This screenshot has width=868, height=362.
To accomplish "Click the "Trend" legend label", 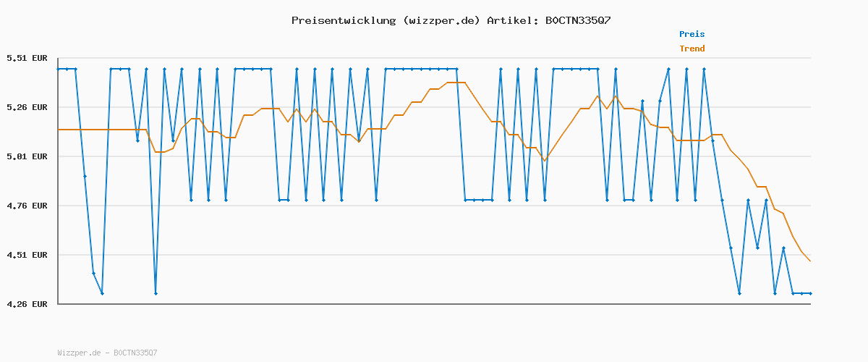I will point(692,49).
